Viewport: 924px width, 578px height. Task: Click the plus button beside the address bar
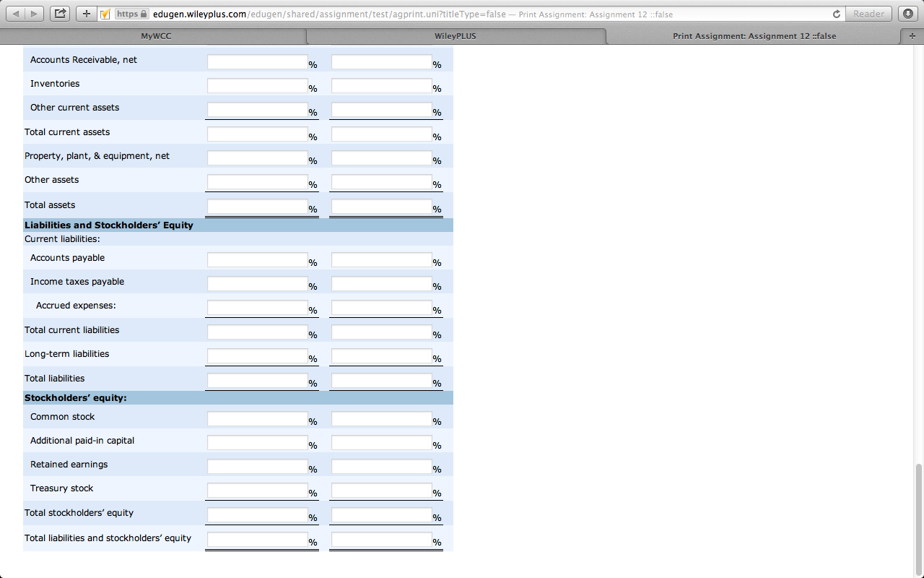tap(86, 14)
